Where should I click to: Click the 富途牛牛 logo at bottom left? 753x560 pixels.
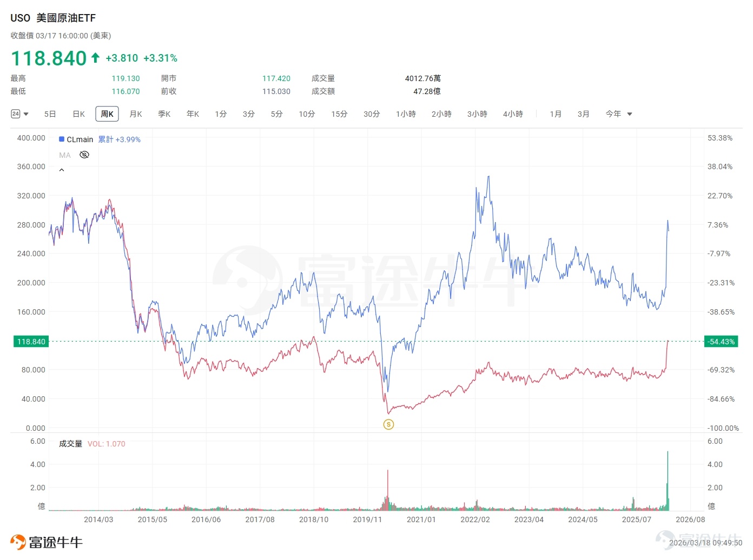tap(47, 542)
